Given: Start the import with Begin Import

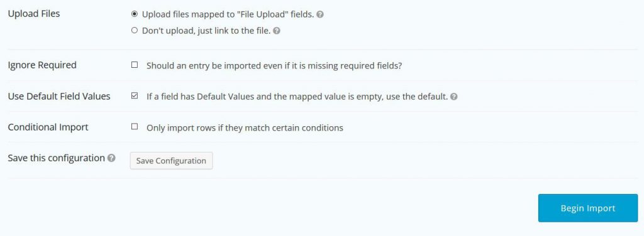Looking at the screenshot, I should 588,208.
